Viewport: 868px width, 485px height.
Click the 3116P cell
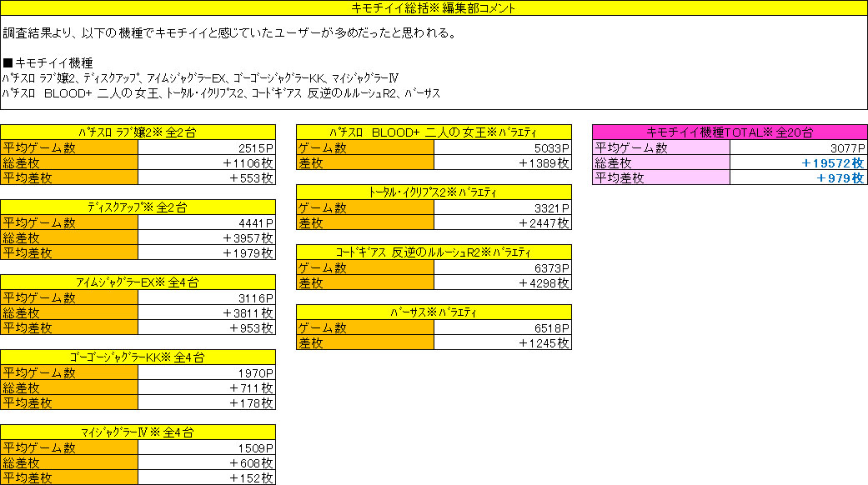coord(207,297)
